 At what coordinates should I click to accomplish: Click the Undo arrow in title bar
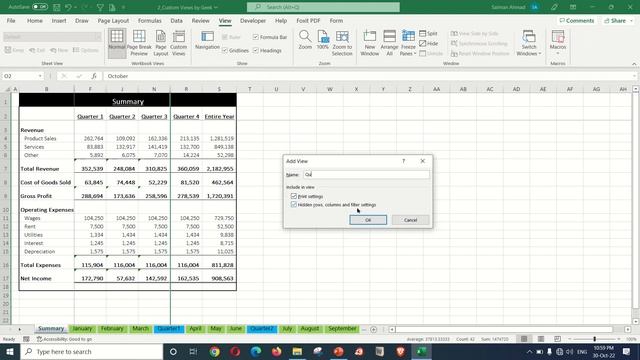(68, 7)
